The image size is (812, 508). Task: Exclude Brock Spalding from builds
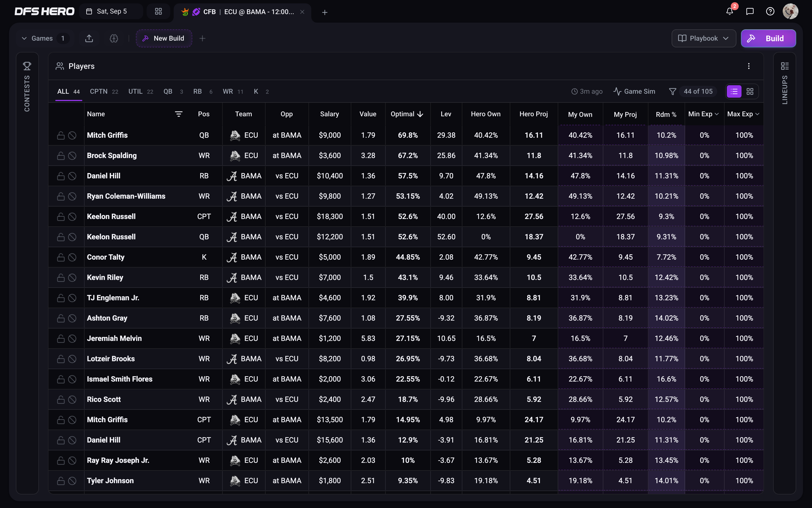pyautogui.click(x=72, y=156)
